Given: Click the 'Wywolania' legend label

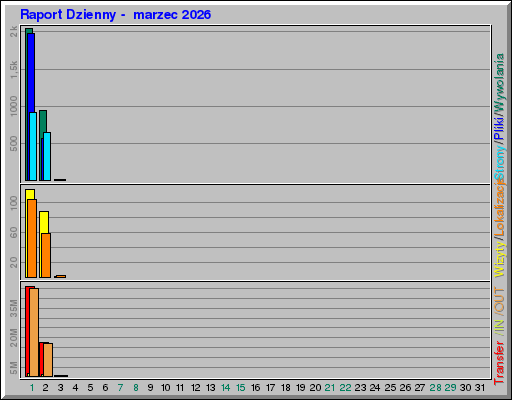Looking at the screenshot, I should (x=499, y=82).
